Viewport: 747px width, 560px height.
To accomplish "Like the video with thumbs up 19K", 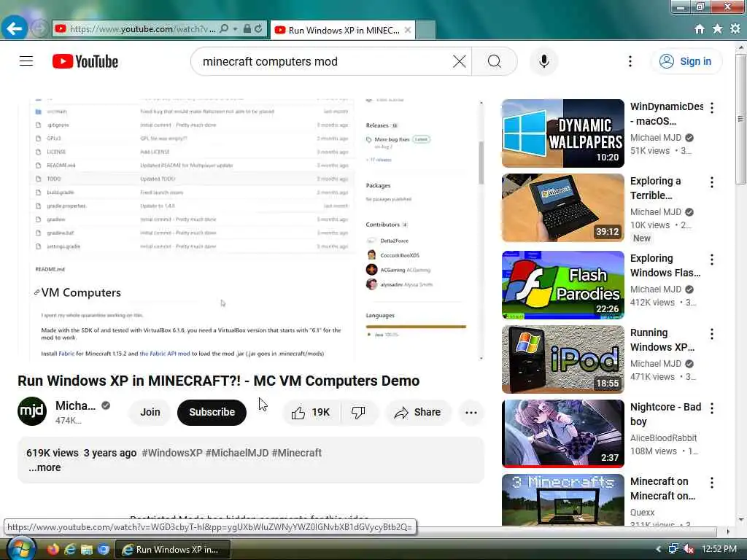I will pos(311,413).
